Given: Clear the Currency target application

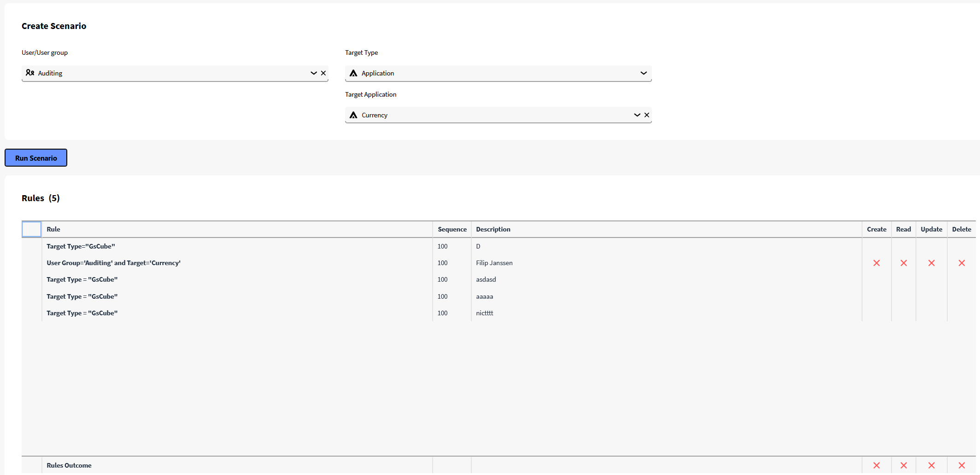Looking at the screenshot, I should [647, 115].
